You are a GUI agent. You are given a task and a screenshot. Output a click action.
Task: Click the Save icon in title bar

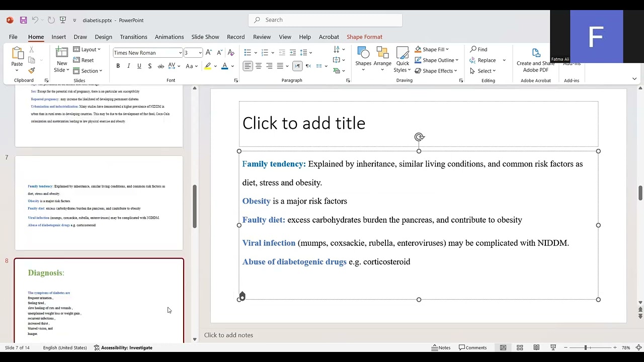[x=23, y=20]
